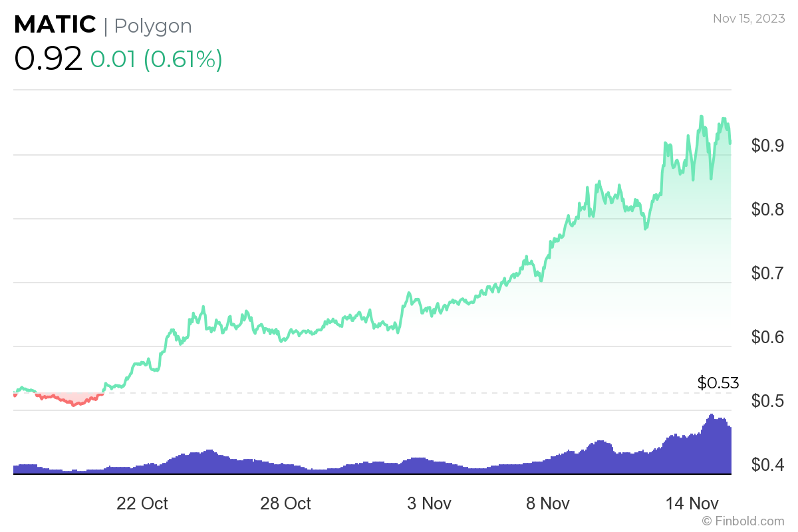The width and height of the screenshot is (798, 532).
Task: Click the Polygon name label
Action: [x=153, y=26]
